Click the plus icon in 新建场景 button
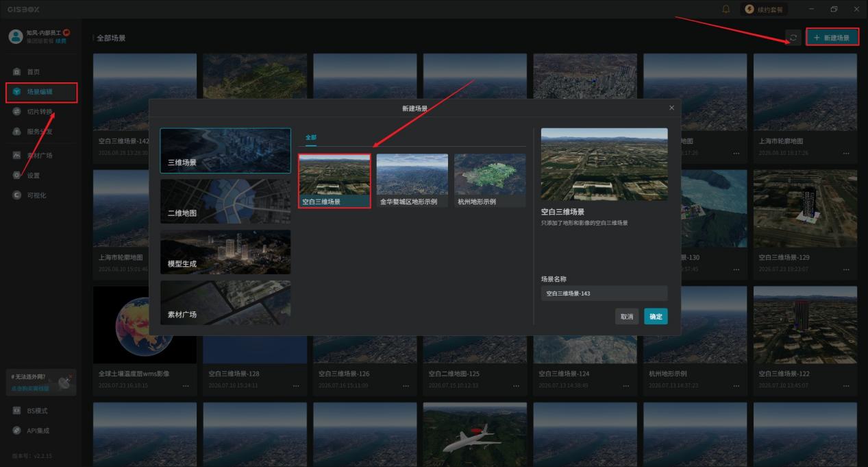Viewport: 868px width, 467px height. [x=817, y=38]
